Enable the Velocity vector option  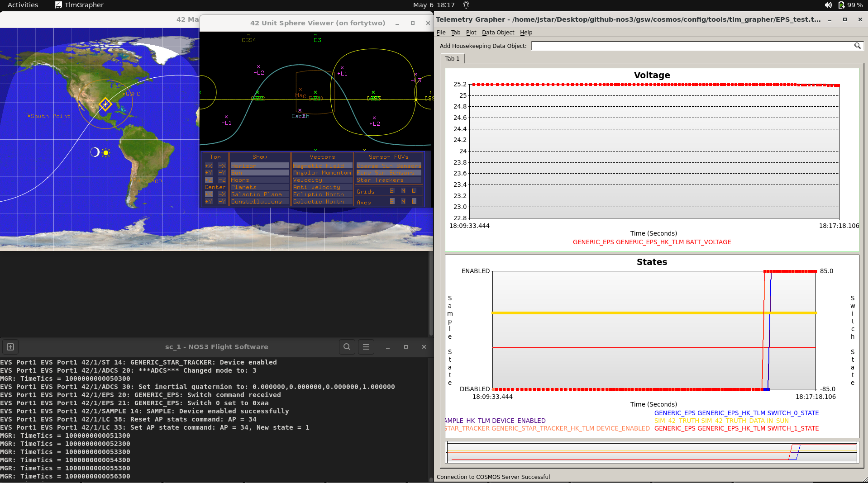(x=322, y=180)
